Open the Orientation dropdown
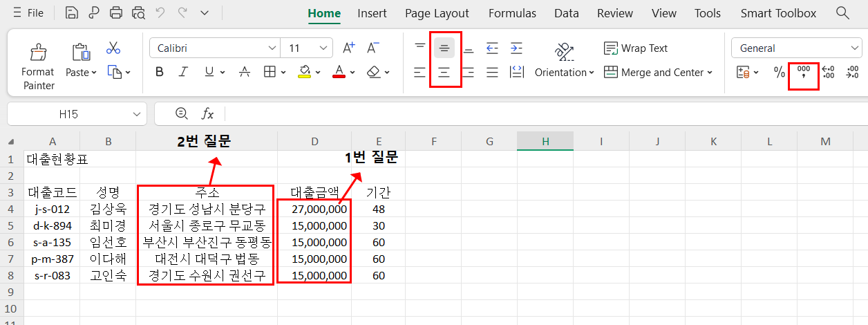This screenshot has width=868, height=325. pos(565,72)
